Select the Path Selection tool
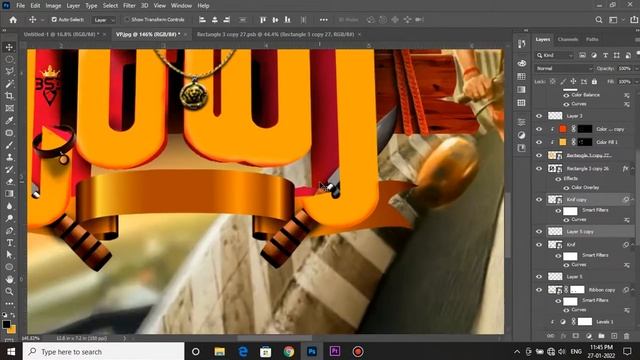The height and width of the screenshot is (360, 640). [x=9, y=255]
